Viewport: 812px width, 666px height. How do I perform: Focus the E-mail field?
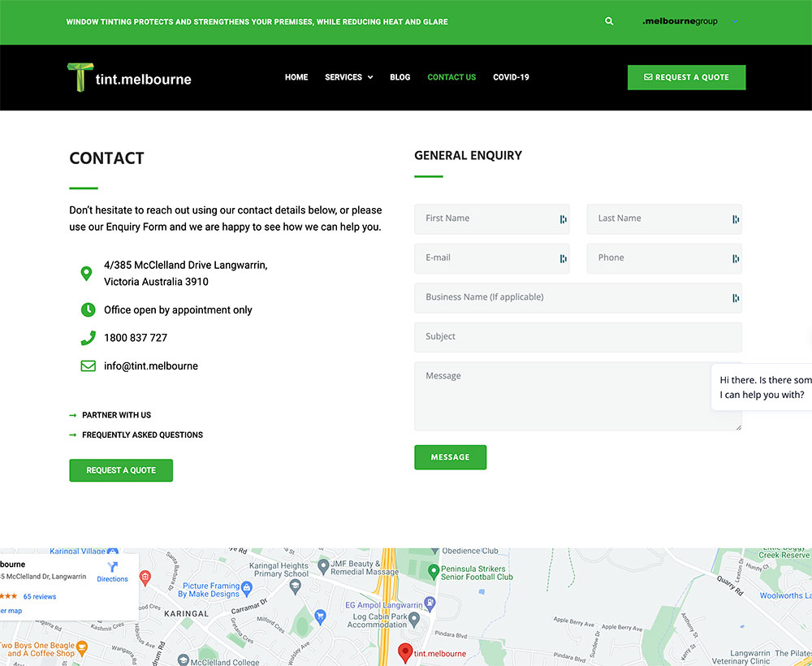[x=491, y=258]
